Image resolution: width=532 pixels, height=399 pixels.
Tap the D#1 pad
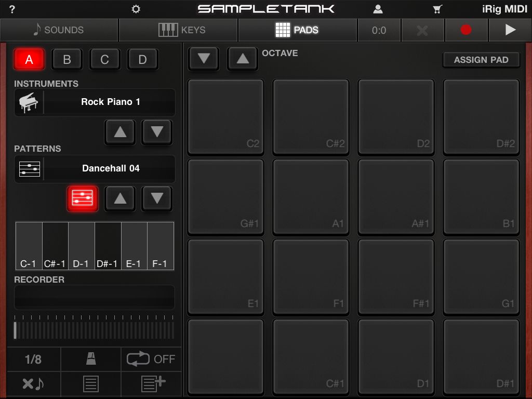pyautogui.click(x=481, y=357)
